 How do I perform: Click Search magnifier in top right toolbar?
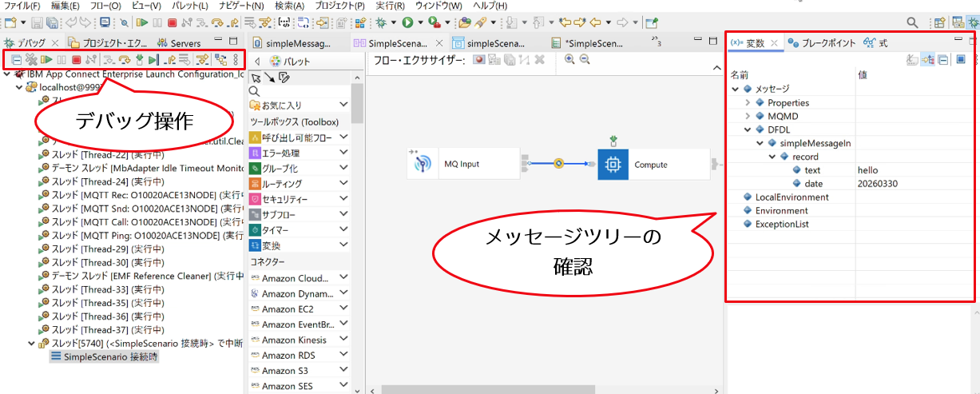tap(912, 23)
